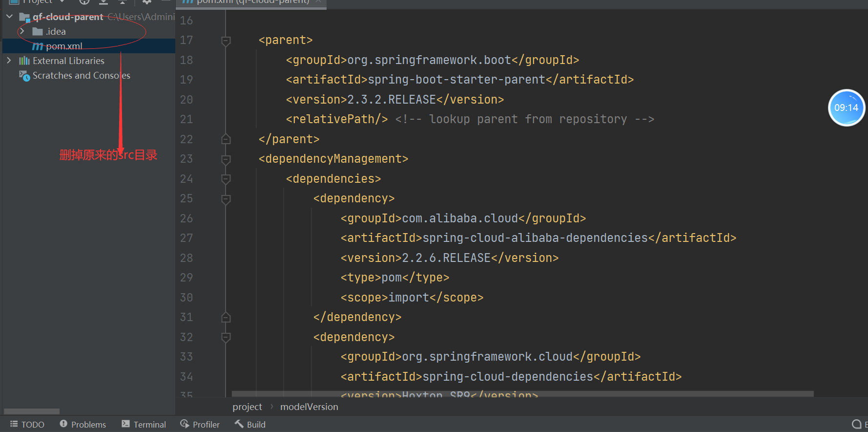868x432 pixels.
Task: Click the modelVersion breadcrumb
Action: pos(309,407)
